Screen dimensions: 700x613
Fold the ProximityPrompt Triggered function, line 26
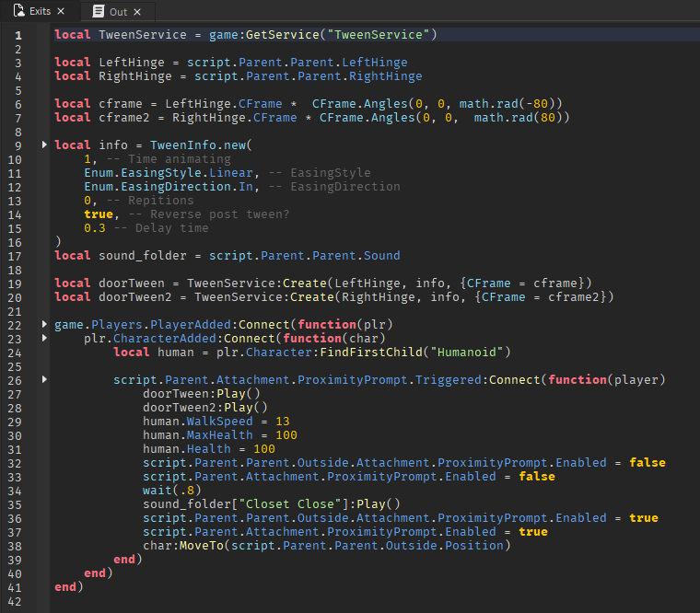(44, 380)
